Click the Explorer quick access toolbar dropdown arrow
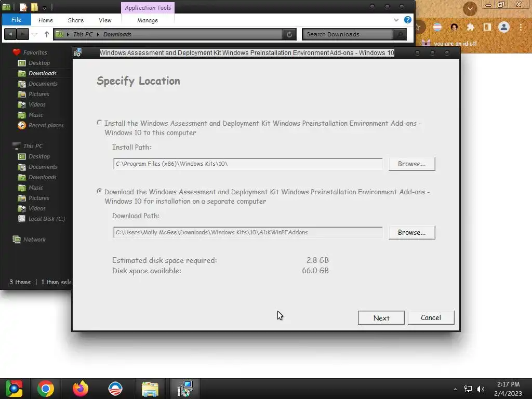Viewport: 532px width, 399px height. pyautogui.click(x=45, y=7)
